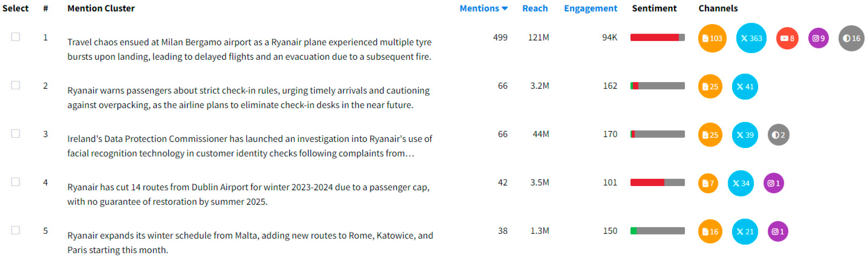868x260 pixels.
Task: Open the Dublin Airport routes cut cluster
Action: [248, 194]
